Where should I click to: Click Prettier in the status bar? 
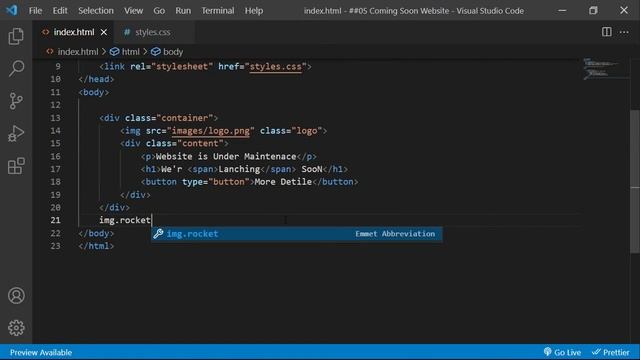pyautogui.click(x=611, y=352)
